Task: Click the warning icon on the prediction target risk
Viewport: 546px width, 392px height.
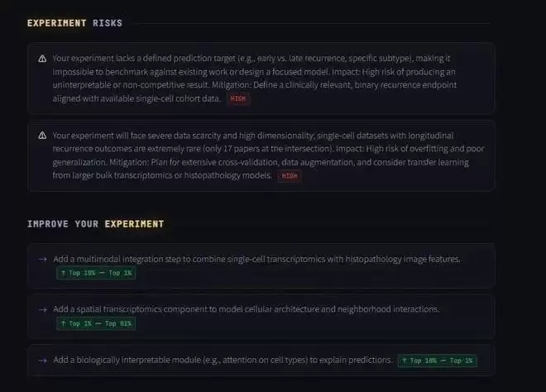Action: [x=42, y=59]
